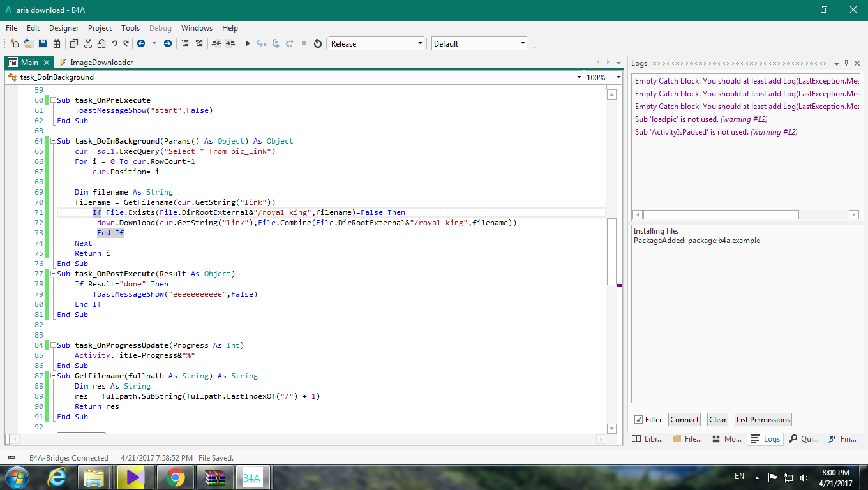Open Google Chrome from the taskbar

(175, 477)
